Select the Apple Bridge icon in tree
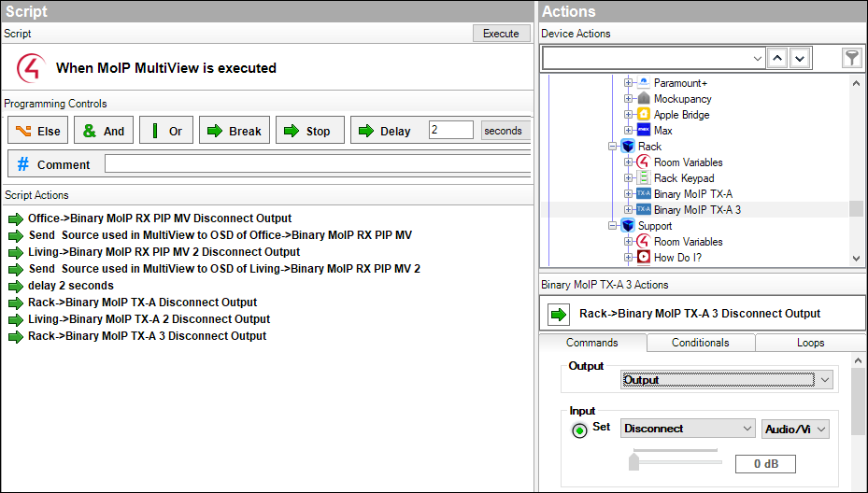The image size is (868, 493). pos(643,115)
